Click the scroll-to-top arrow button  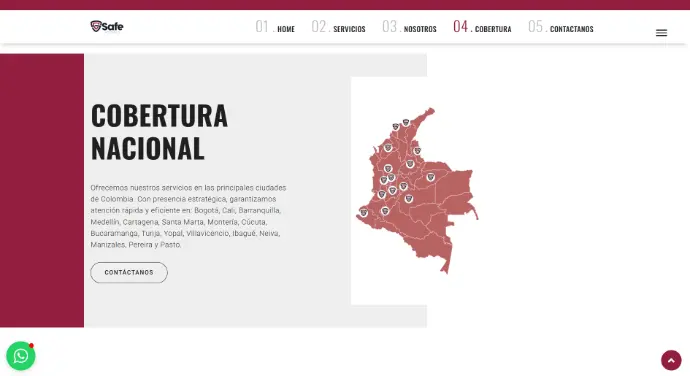point(671,361)
